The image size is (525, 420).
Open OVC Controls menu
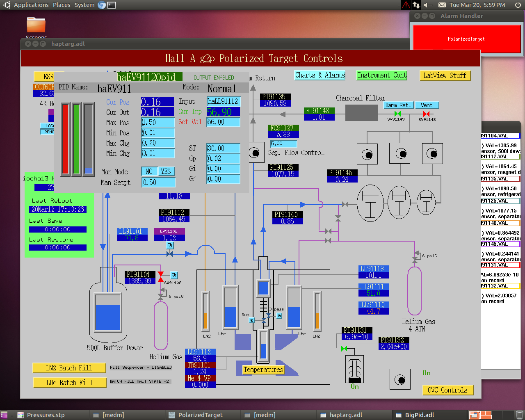click(448, 390)
